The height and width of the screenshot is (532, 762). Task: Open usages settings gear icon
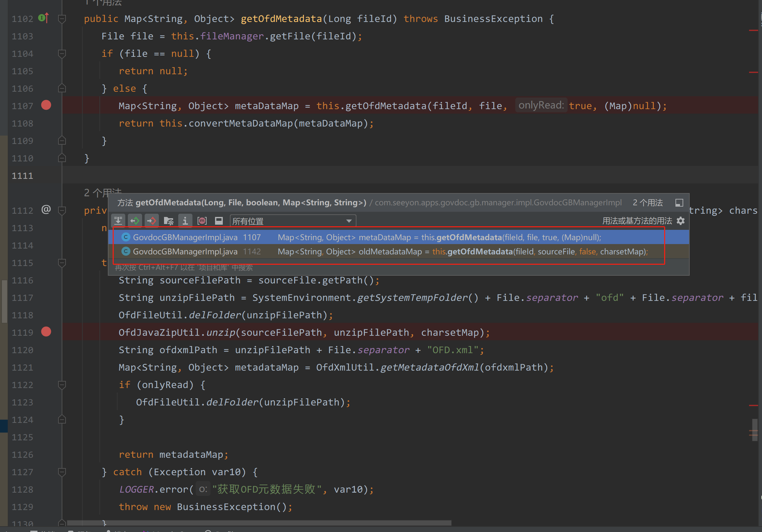pos(681,221)
